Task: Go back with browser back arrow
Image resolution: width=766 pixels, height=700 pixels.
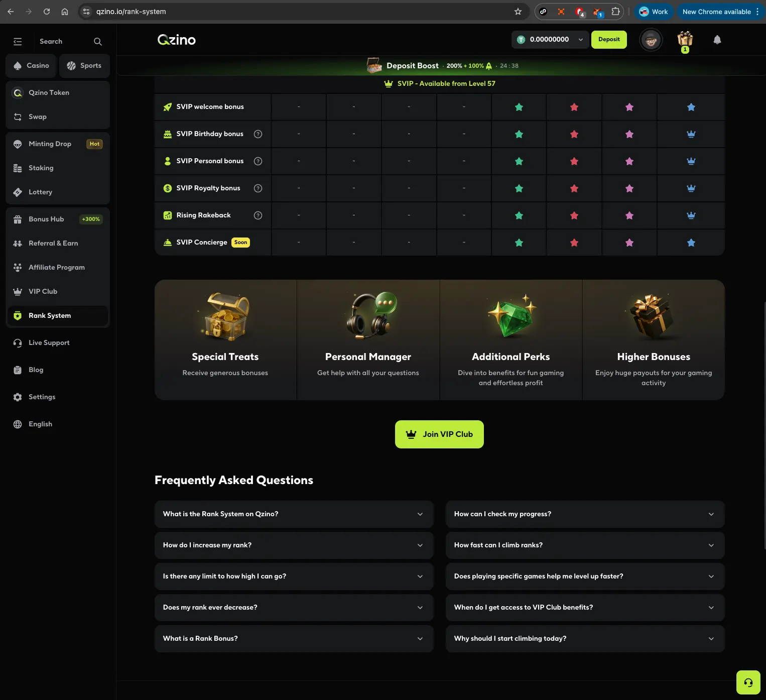Action: coord(11,12)
